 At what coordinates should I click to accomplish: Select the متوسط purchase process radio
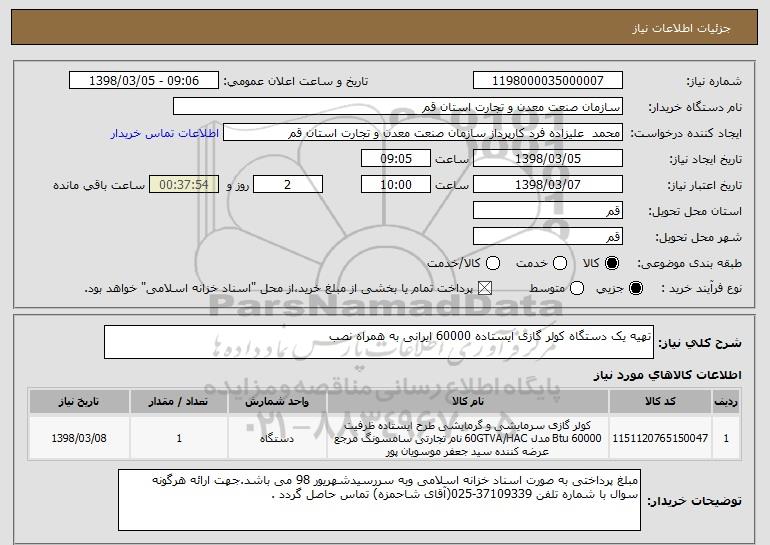pos(577,288)
